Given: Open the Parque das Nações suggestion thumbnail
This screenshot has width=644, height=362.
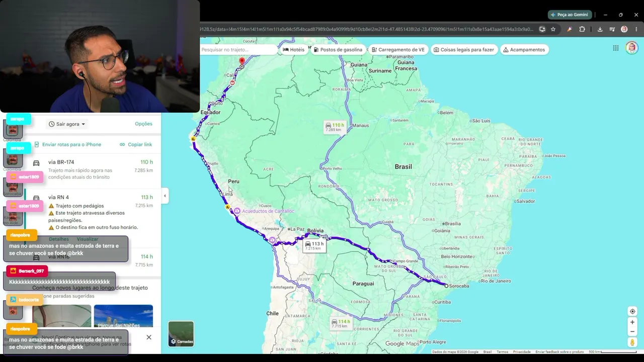Looking at the screenshot, I should point(123,316).
